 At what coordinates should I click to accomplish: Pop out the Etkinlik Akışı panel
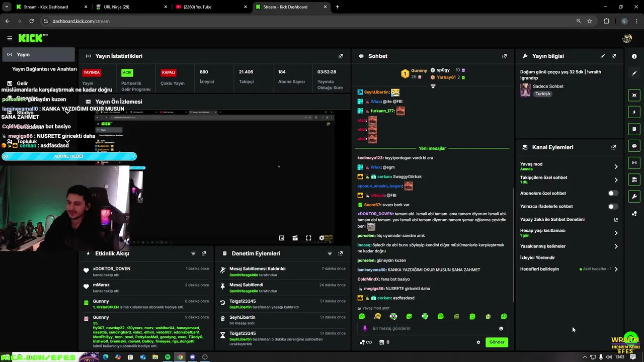204,254
